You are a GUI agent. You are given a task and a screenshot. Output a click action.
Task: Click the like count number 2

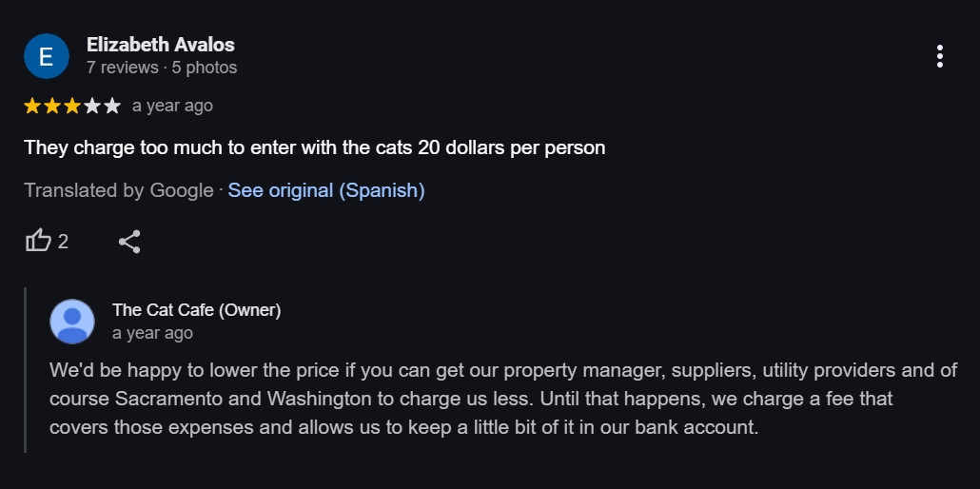[x=63, y=242]
